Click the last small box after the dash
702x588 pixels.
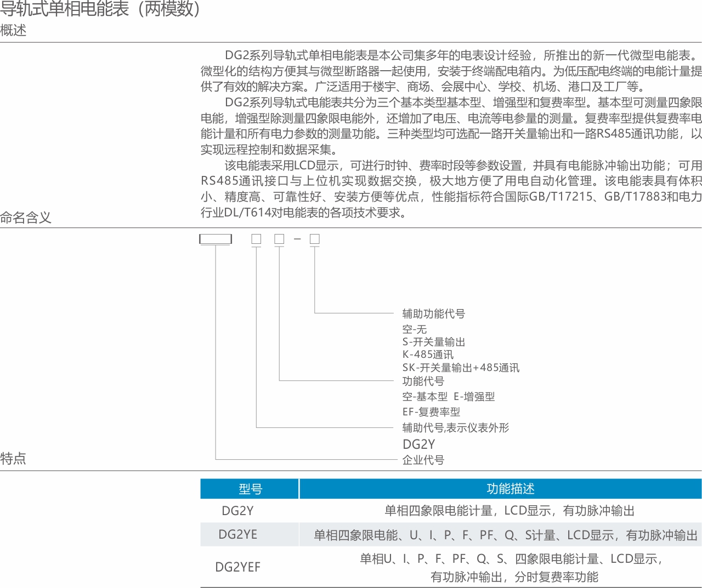[315, 239]
